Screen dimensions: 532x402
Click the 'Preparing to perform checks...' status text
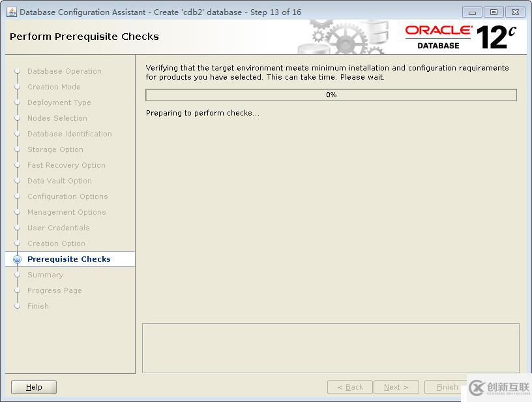203,113
